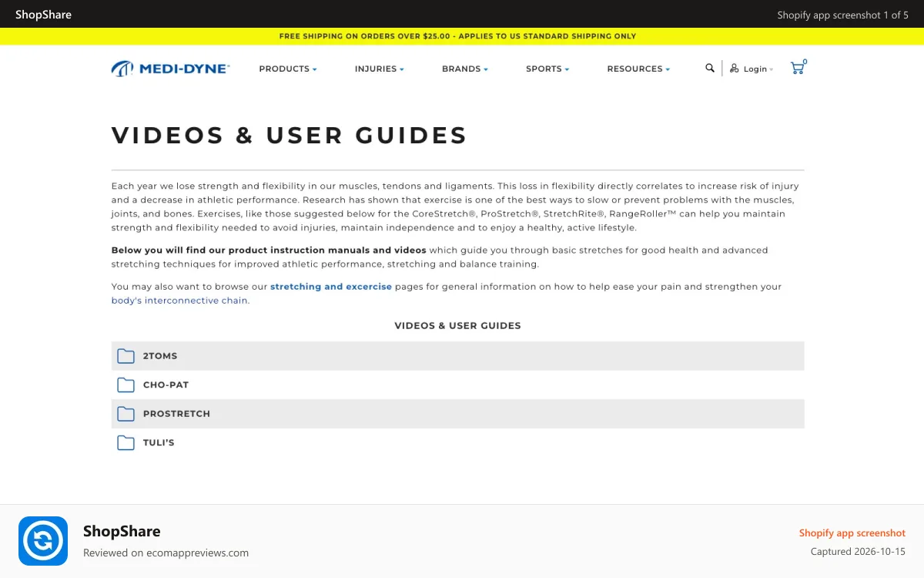Viewport: 924px width, 578px height.
Task: Expand the Resources dropdown arrow
Action: tap(668, 69)
